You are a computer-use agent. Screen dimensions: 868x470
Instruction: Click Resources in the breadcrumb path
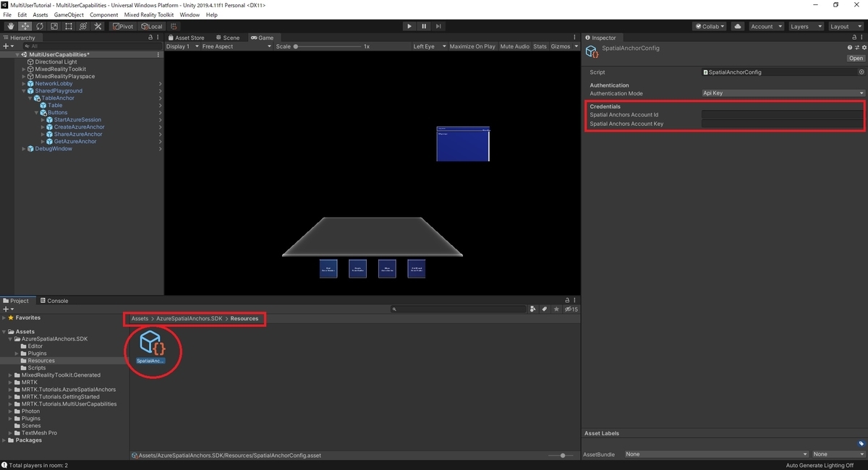(244, 319)
